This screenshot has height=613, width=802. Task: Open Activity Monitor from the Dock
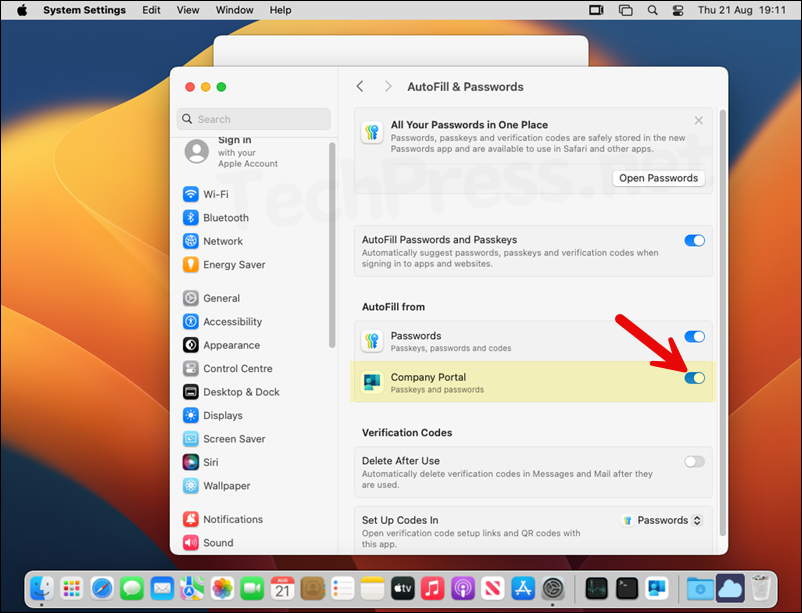click(x=596, y=588)
